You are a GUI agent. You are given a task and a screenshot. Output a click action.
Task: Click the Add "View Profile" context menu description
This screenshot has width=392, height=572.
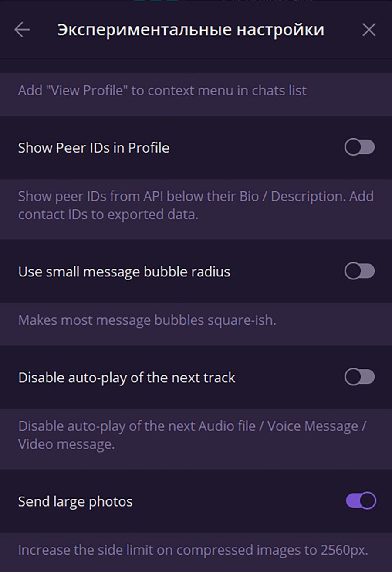click(162, 91)
